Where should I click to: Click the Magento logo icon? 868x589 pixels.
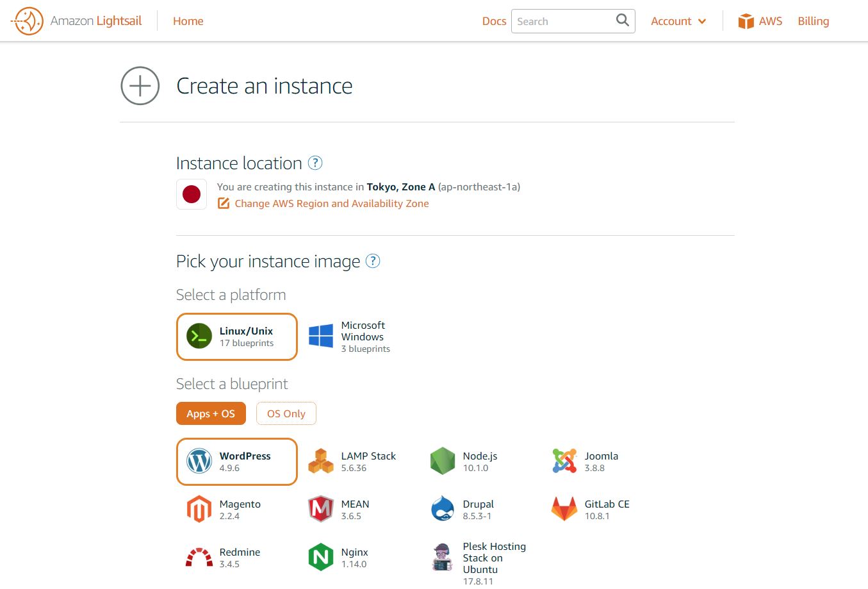pos(199,510)
